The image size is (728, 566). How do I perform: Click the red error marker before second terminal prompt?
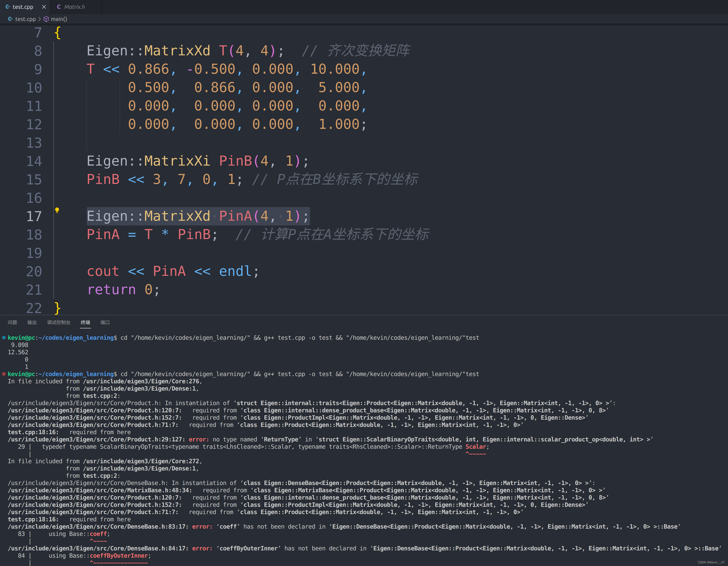(x=4, y=374)
